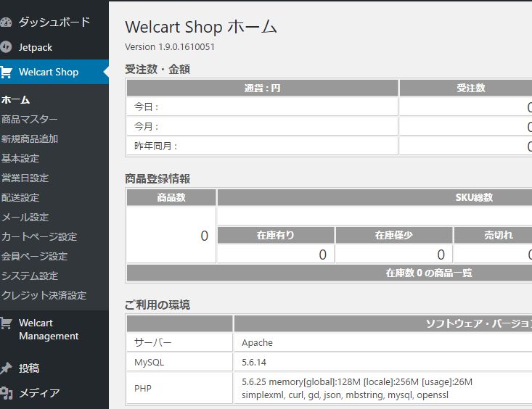The width and height of the screenshot is (532, 409).
Task: Click the 受注数・金額 heading
Action: pyautogui.click(x=157, y=69)
